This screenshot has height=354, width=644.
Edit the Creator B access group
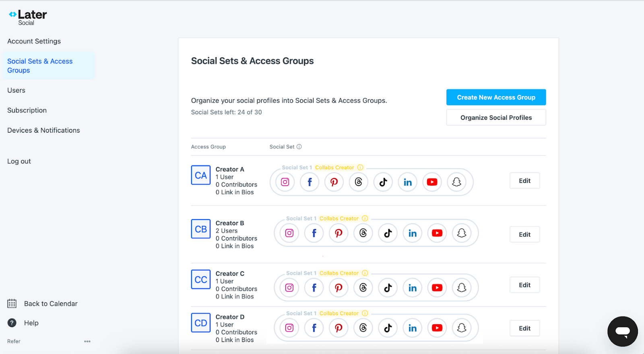point(524,234)
